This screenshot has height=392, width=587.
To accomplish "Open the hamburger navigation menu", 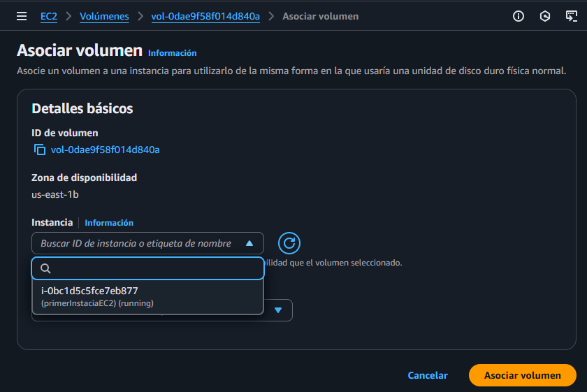I will [x=22, y=16].
